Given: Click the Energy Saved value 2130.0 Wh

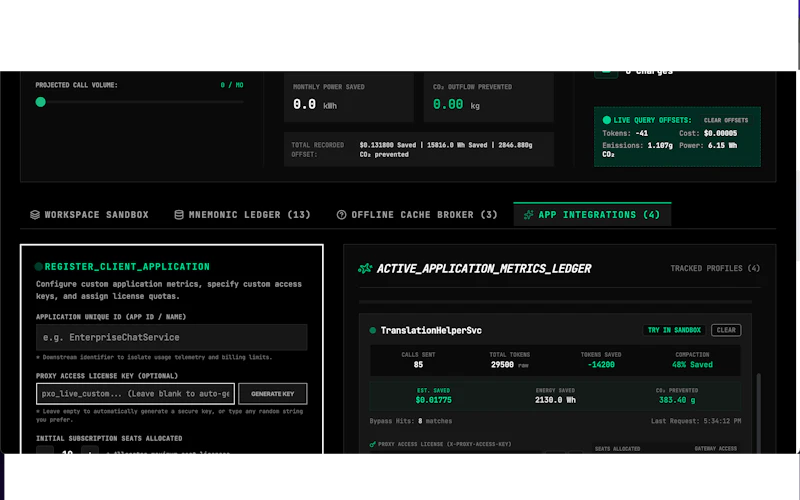Looking at the screenshot, I should tap(555, 400).
